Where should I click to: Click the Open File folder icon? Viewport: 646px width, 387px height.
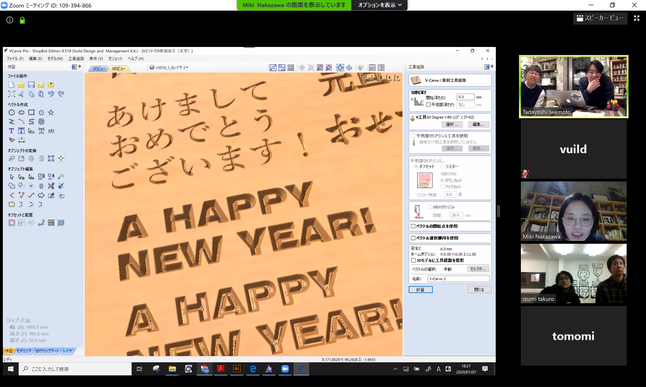pyautogui.click(x=21, y=85)
